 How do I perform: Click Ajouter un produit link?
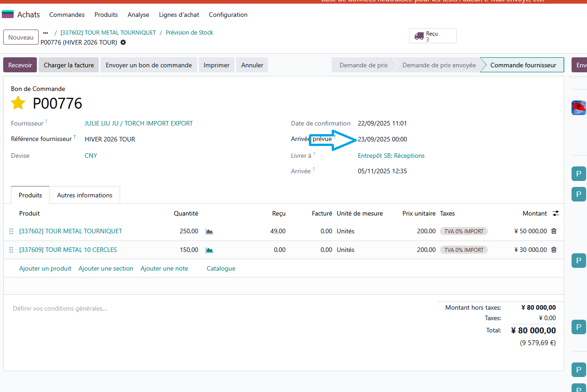tap(45, 268)
